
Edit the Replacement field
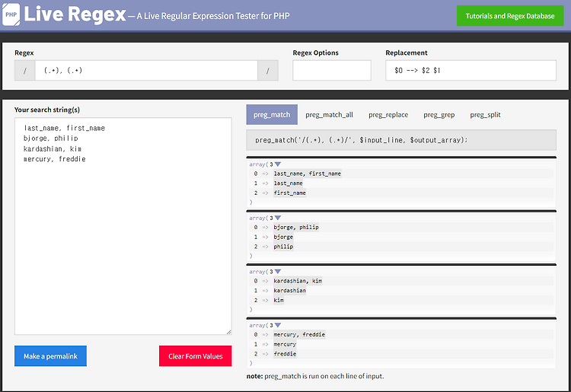471,70
